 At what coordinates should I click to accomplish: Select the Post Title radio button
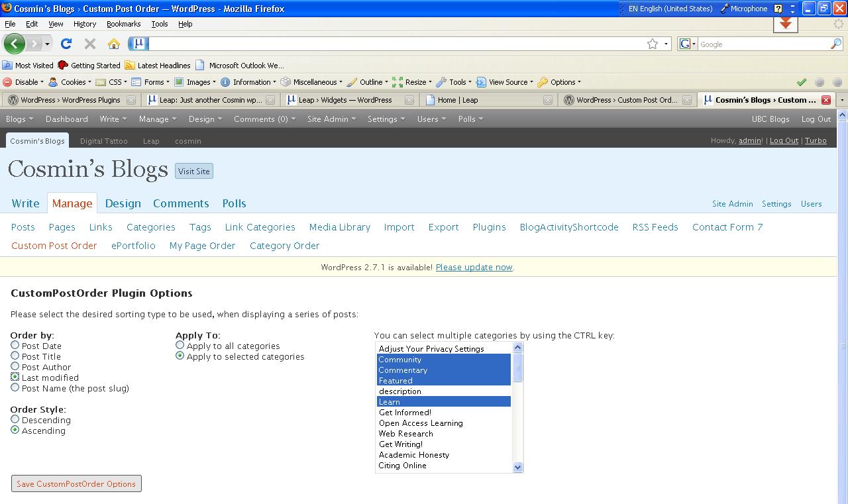[15, 356]
